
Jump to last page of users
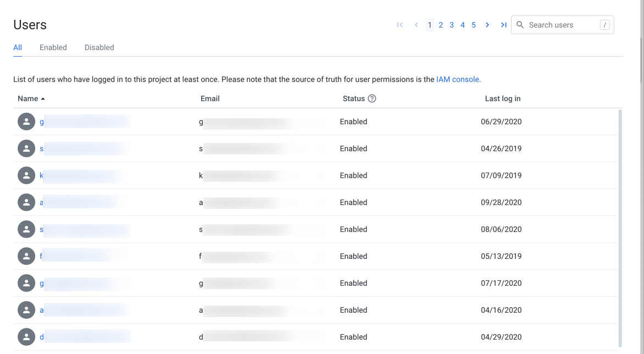point(503,25)
